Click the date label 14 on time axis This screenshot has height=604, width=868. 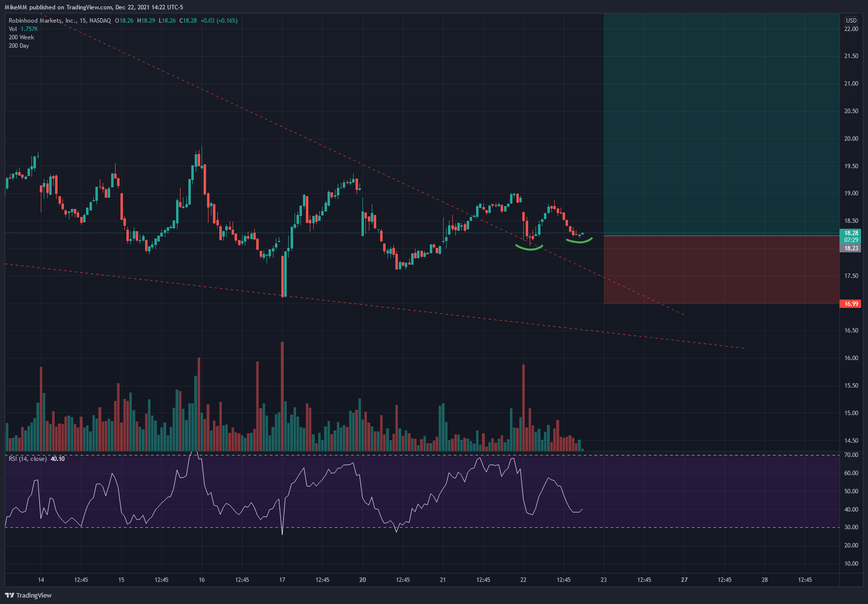pyautogui.click(x=41, y=580)
